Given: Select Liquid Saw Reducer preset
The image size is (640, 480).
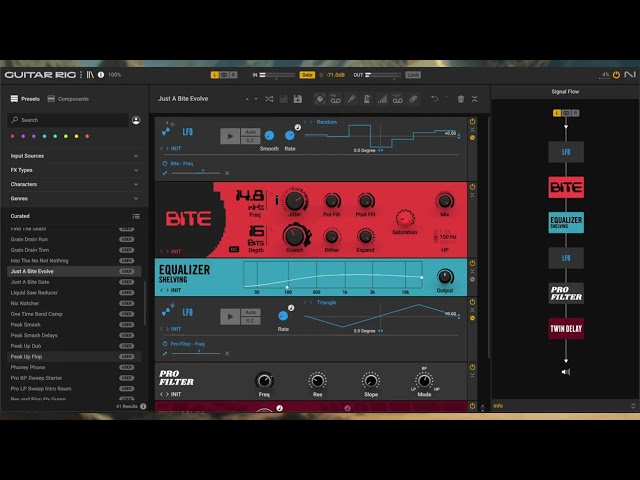Looking at the screenshot, I should point(75,293).
